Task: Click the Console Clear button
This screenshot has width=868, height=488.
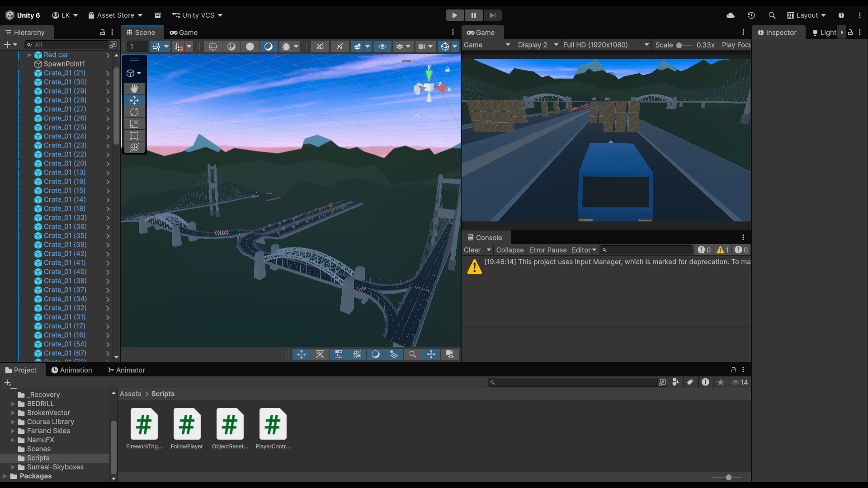Action: (x=472, y=250)
